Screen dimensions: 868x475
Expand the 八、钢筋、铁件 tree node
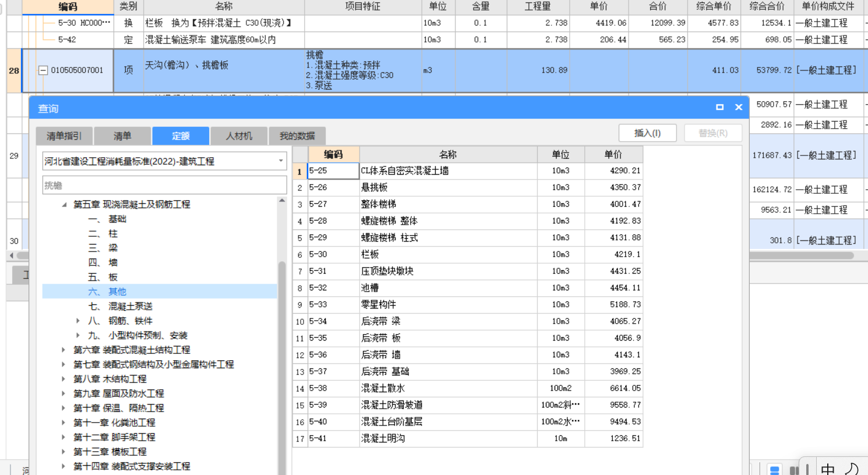[78, 321]
